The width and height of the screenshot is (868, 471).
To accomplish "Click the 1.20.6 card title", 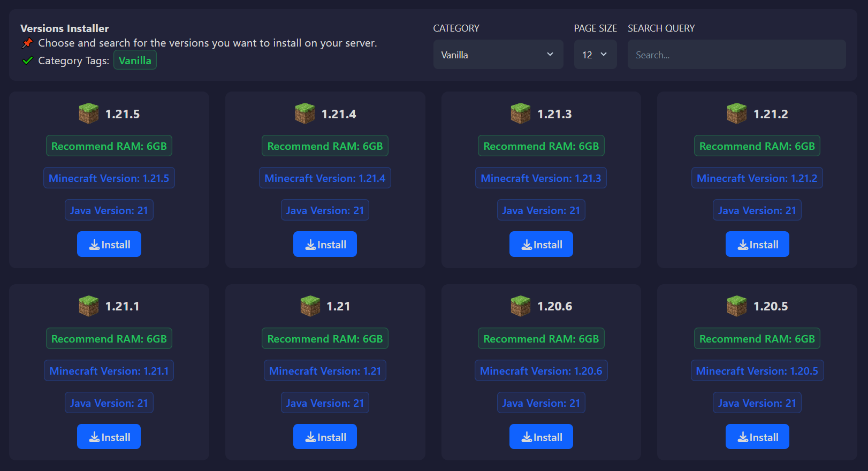I will [x=554, y=306].
